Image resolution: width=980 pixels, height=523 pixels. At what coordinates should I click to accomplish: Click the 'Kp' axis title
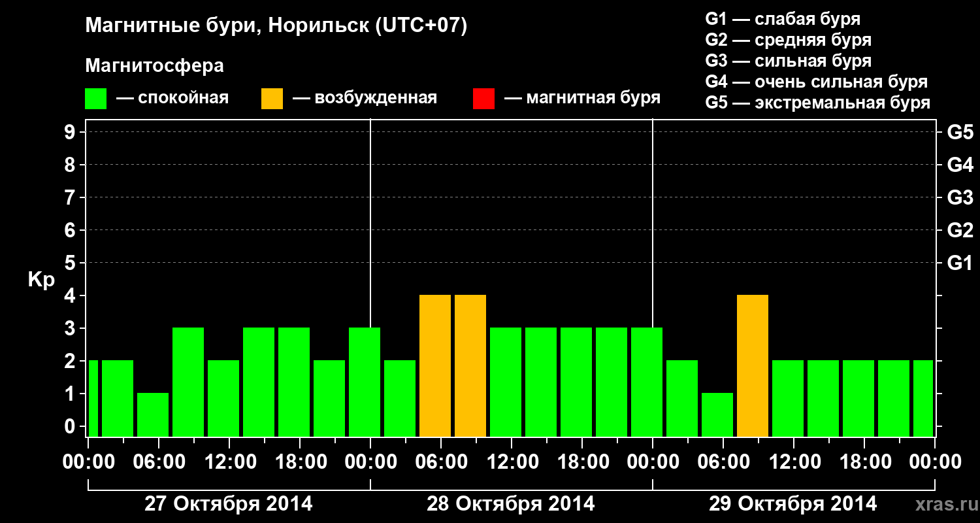click(x=41, y=280)
